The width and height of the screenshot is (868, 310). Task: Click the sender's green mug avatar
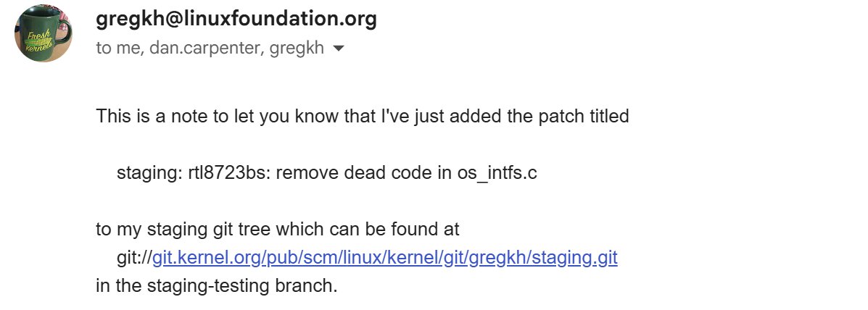(x=43, y=33)
